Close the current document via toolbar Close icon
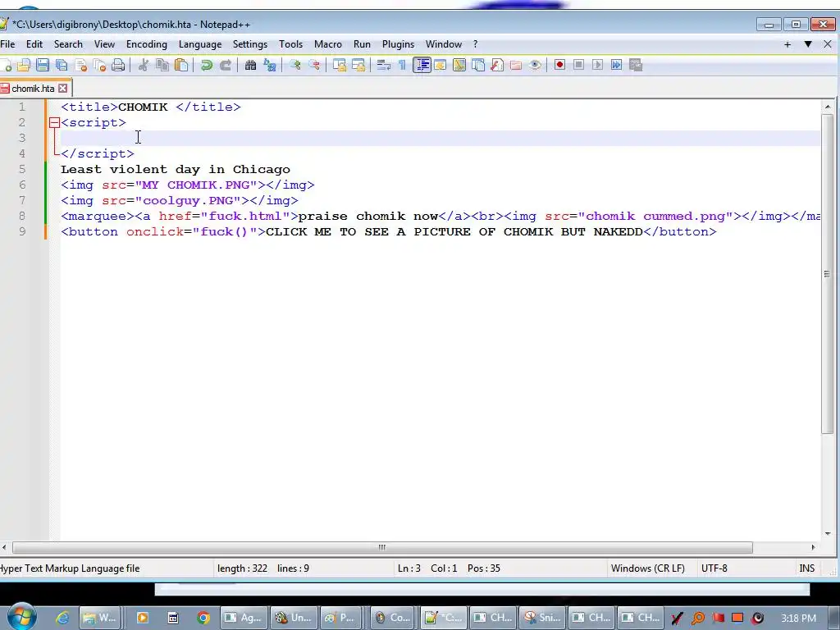This screenshot has width=840, height=630. 81,65
